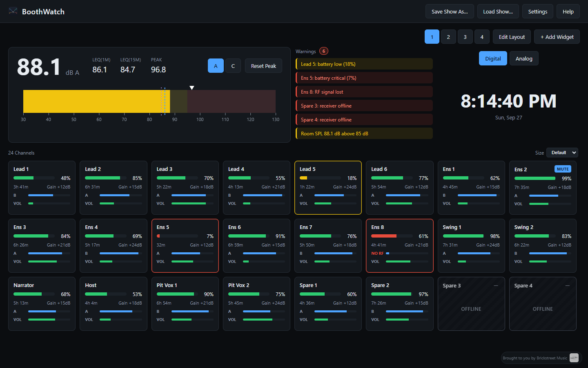
Task: Click the BoothWatch logo icon
Action: [13, 11]
